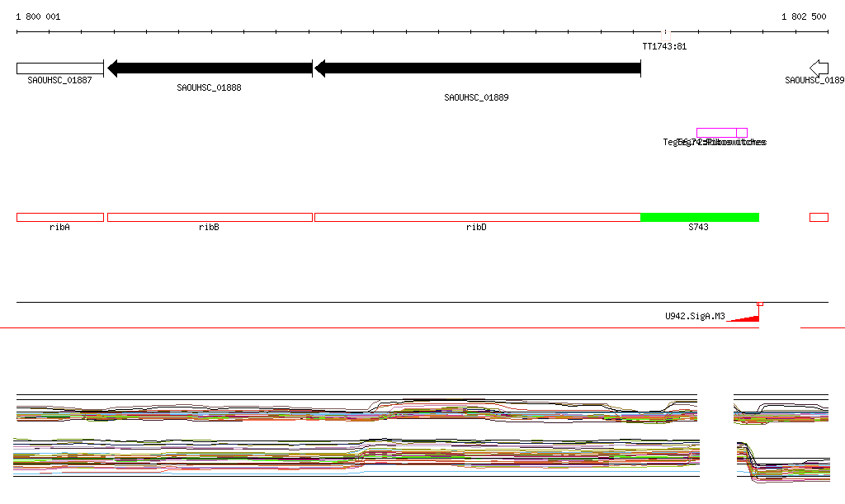The height and width of the screenshot is (504, 845).
Task: Click the lower right expression profile panel
Action: coord(781,462)
